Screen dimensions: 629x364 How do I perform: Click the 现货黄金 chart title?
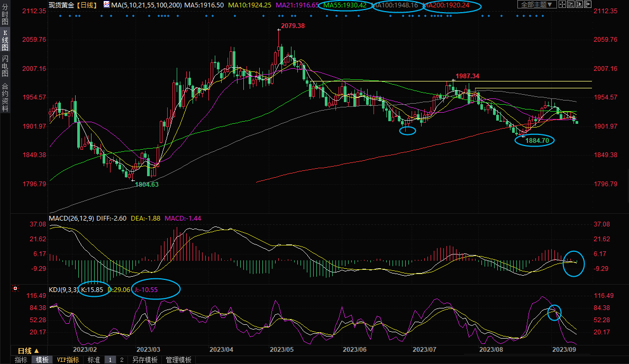pos(61,5)
